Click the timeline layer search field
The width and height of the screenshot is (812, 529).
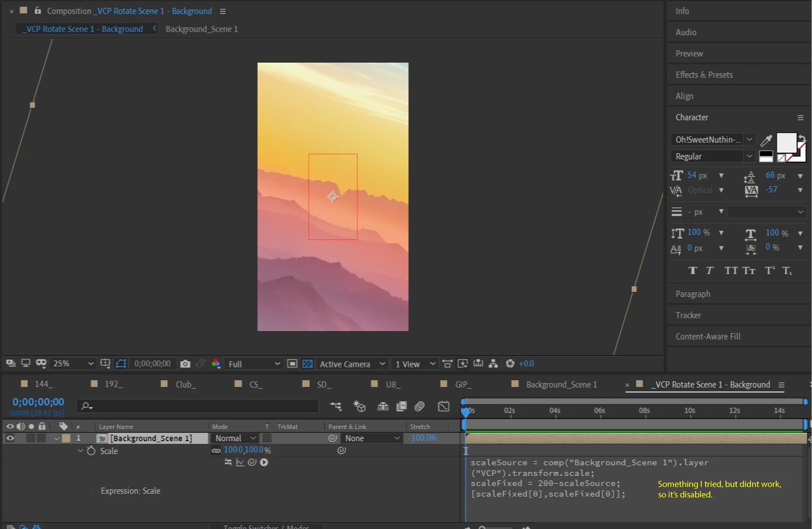tap(199, 407)
